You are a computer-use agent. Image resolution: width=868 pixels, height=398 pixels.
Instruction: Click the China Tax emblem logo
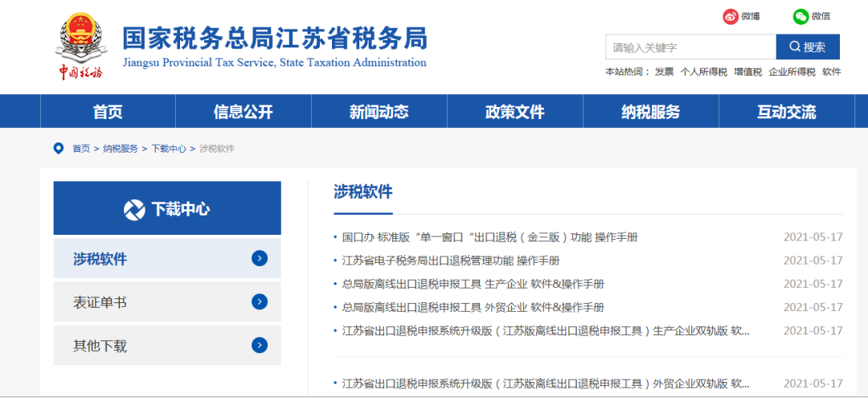(x=81, y=46)
